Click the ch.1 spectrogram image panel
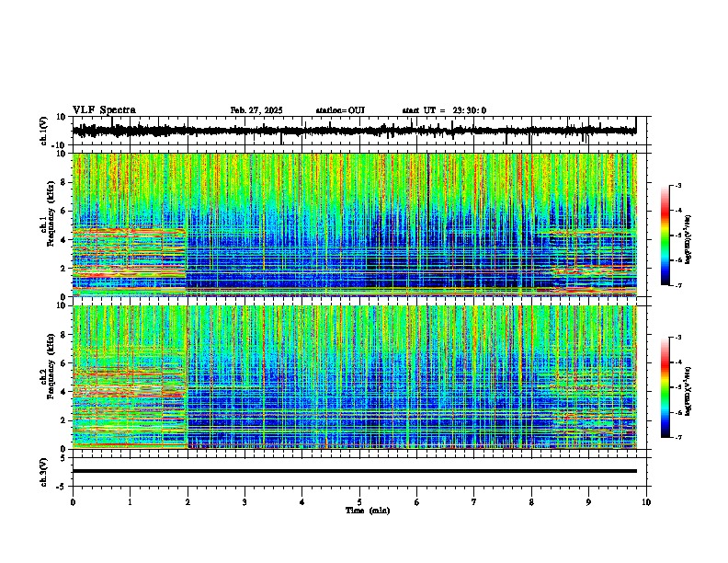 [354, 224]
